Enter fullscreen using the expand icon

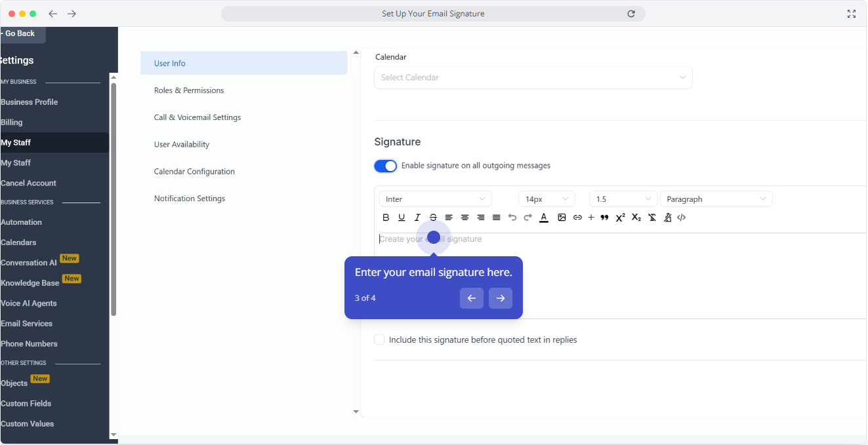[852, 14]
